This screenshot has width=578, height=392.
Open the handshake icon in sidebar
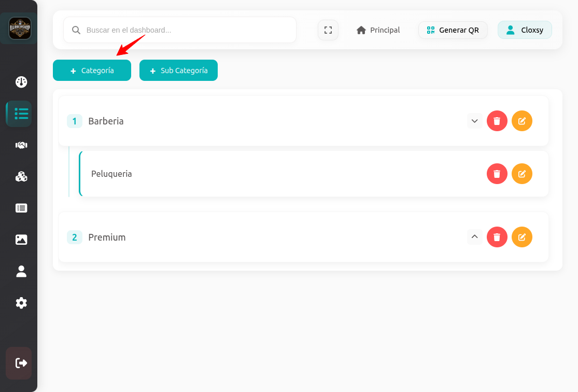point(21,145)
